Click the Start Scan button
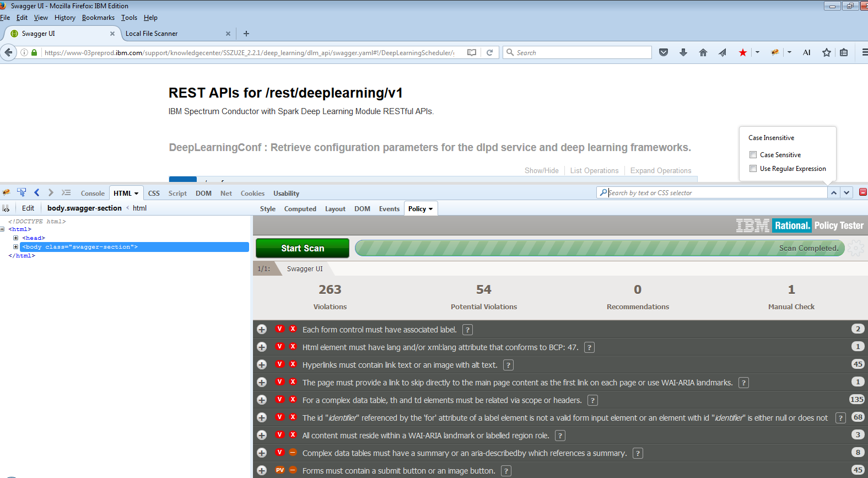The height and width of the screenshot is (478, 868). click(303, 248)
